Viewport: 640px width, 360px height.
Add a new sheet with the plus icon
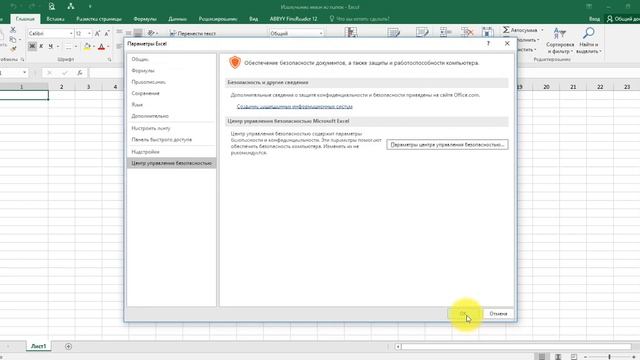pyautogui.click(x=68, y=347)
